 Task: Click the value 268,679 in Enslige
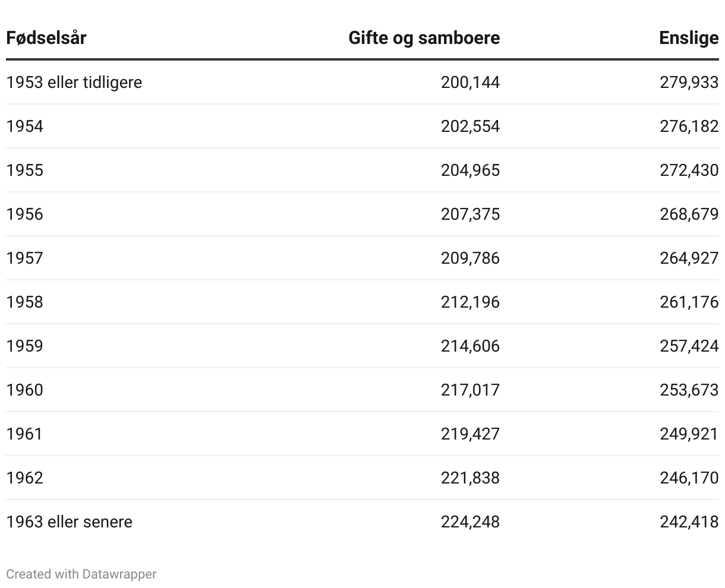point(689,214)
